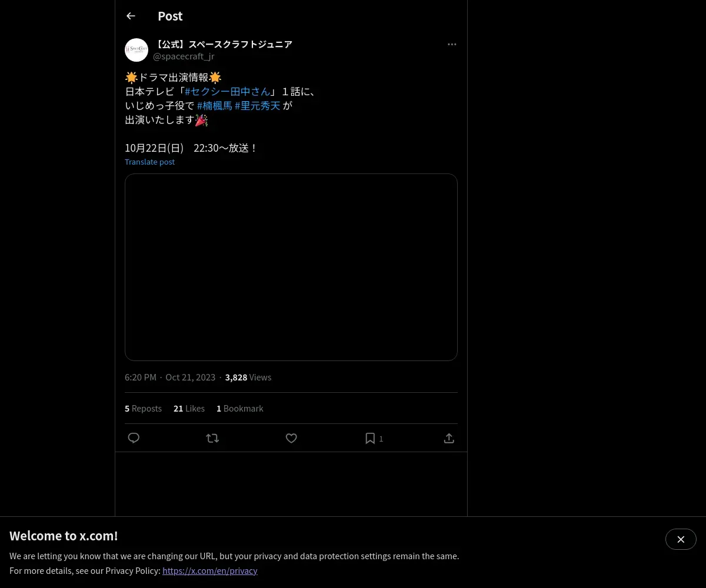
Task: Open the x.com privacy policy link
Action: [210, 570]
